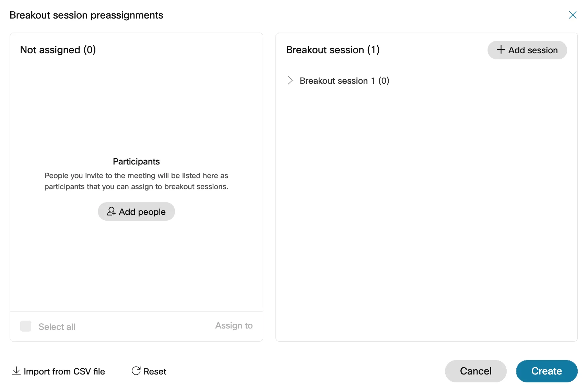Click the person icon on Add people

(111, 211)
